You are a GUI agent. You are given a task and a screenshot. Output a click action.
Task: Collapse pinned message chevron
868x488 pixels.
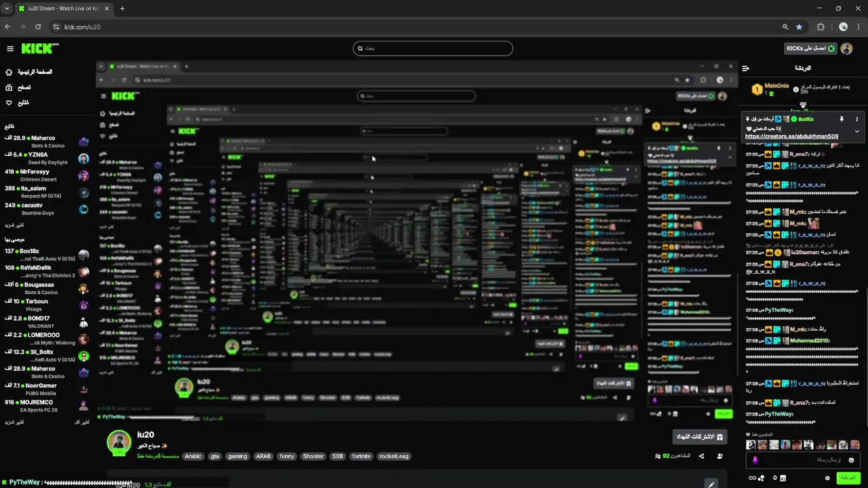pos(856,131)
